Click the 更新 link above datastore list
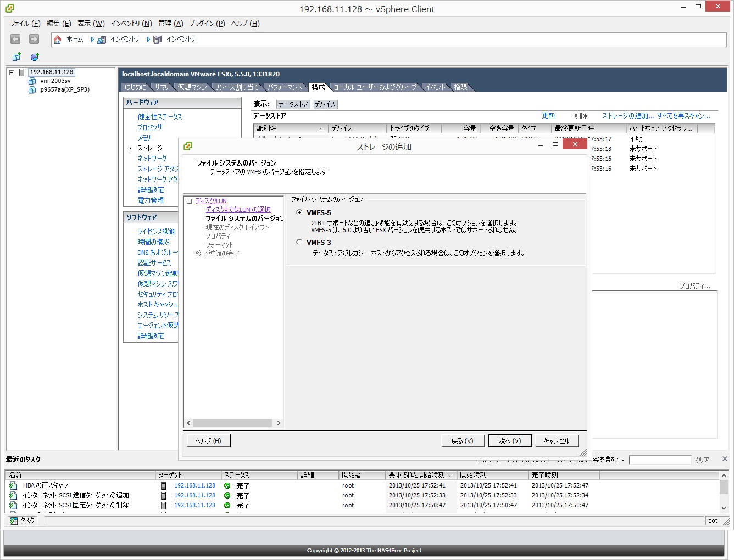 pyautogui.click(x=548, y=116)
